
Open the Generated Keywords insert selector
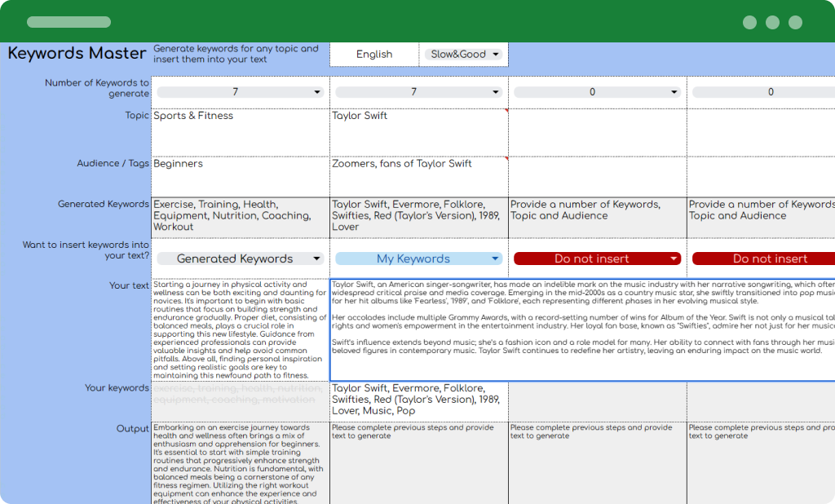[x=239, y=258]
